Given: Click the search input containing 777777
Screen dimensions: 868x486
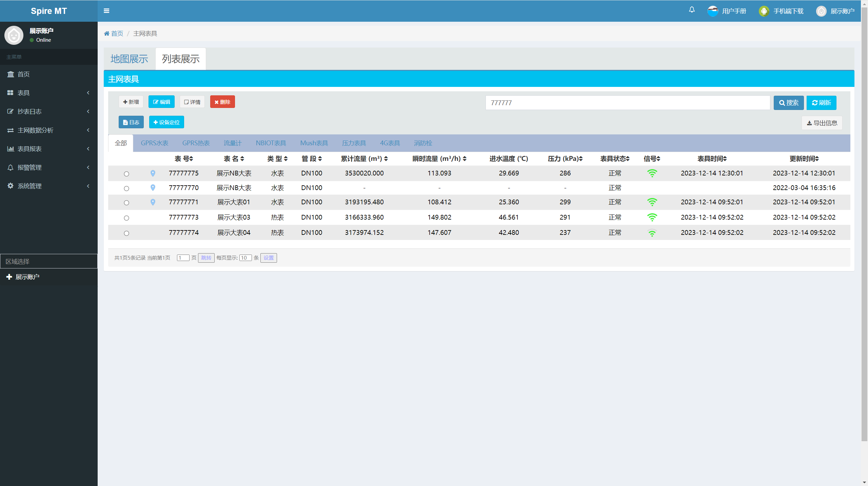Looking at the screenshot, I should 627,103.
